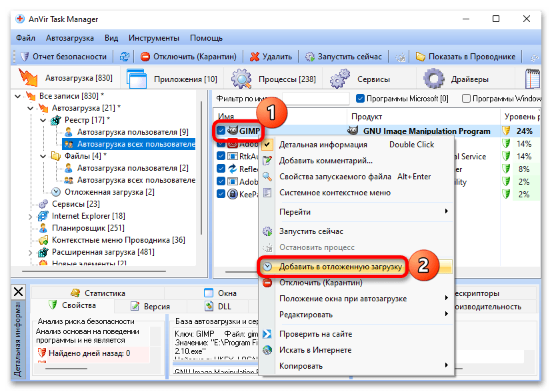Choose Добавить в отложенную загрузку entry
This screenshot has width=552, height=392.
point(355,267)
